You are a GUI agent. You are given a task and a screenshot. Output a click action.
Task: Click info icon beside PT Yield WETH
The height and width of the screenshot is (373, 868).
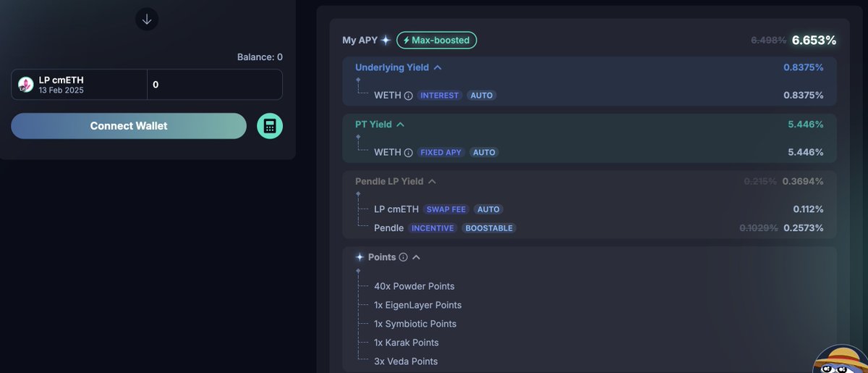[x=409, y=153]
